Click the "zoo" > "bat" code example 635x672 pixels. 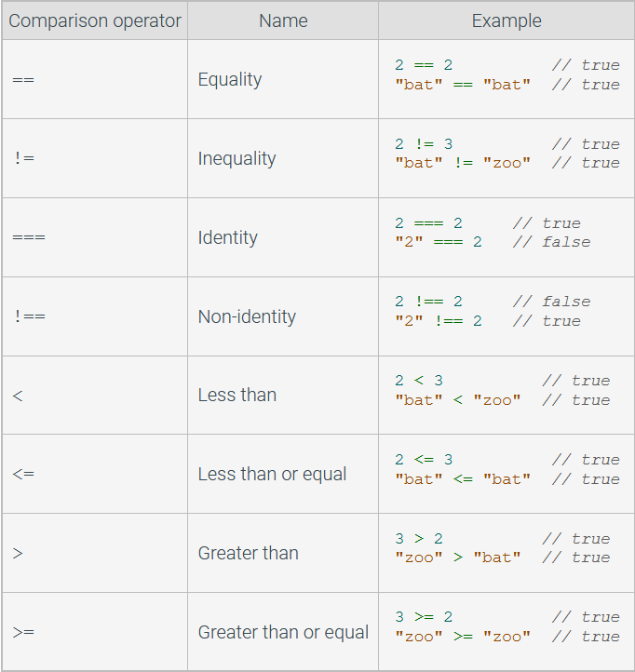pos(458,558)
